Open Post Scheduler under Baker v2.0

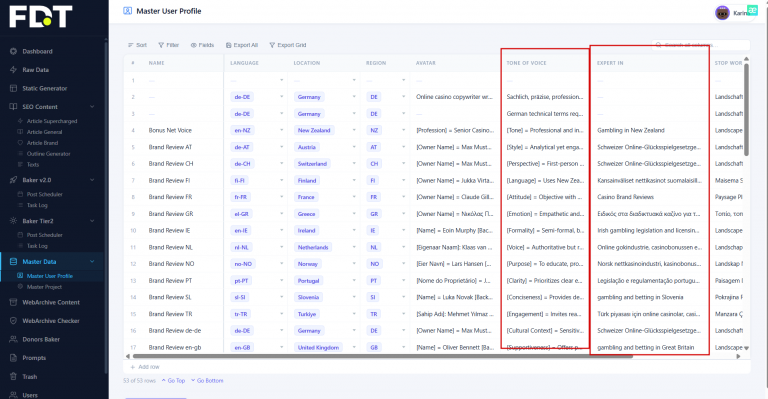click(x=45, y=194)
